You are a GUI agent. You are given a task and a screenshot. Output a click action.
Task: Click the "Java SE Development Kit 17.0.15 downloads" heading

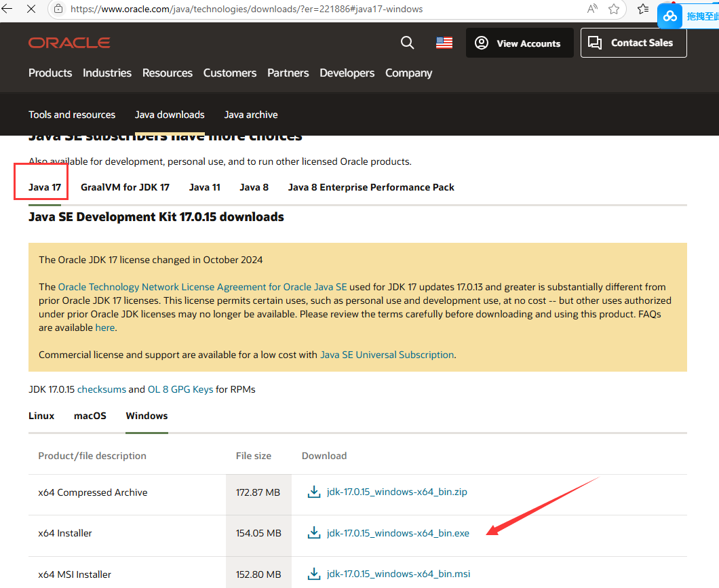[x=157, y=217]
